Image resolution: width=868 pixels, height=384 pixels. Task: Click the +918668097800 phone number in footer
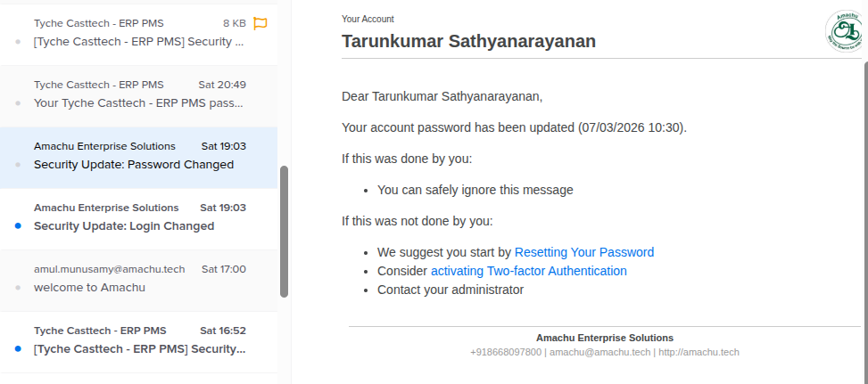506,352
